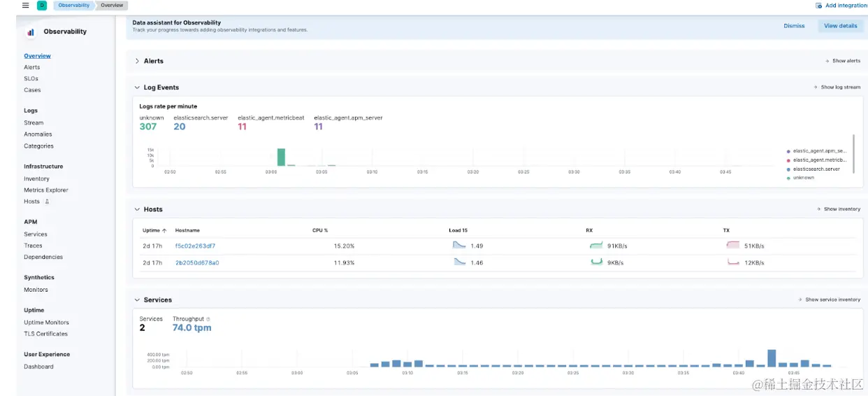Click Load 15 sparkline for 2b2050d678a0
This screenshot has height=396, width=868.
click(459, 262)
